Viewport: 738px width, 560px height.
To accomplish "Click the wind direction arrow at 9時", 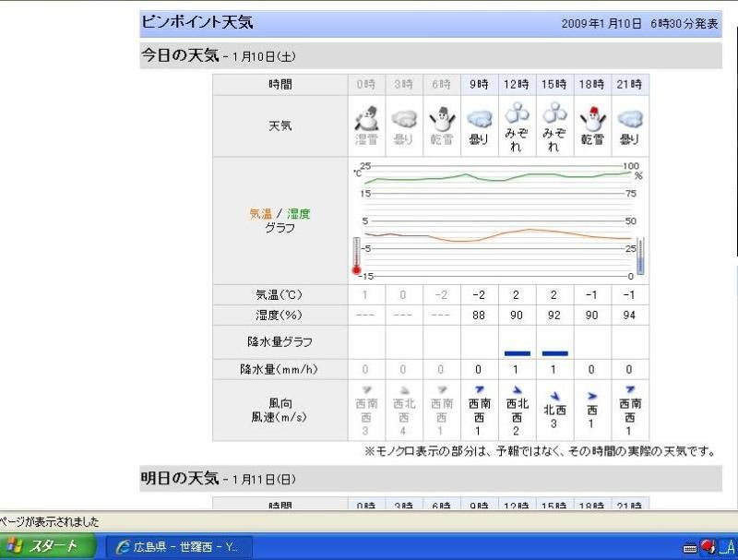I will click(x=479, y=389).
